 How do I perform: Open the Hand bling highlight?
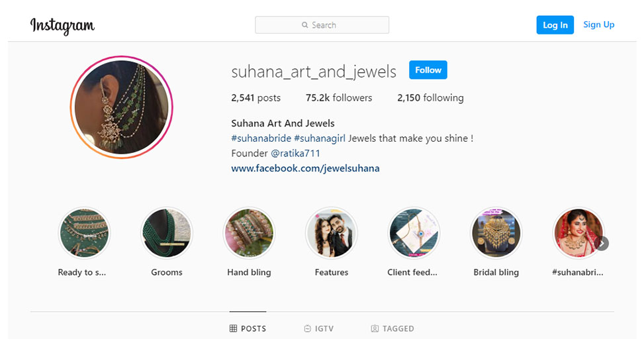point(249,232)
